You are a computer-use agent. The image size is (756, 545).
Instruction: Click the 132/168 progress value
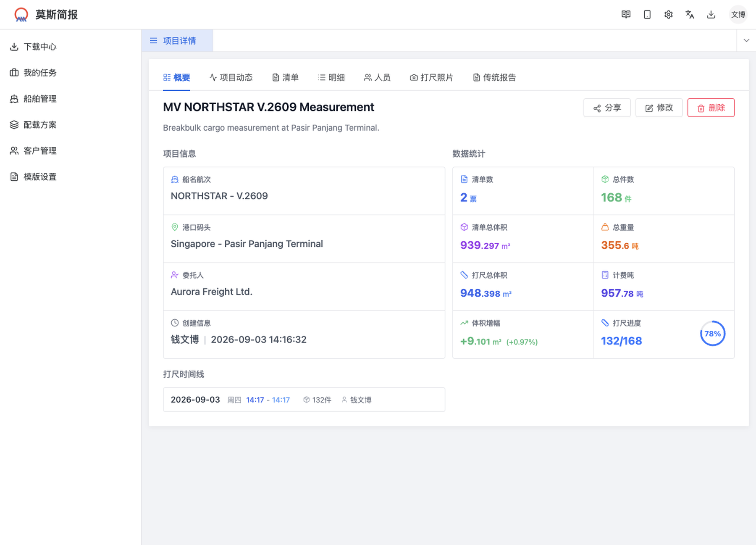pyautogui.click(x=621, y=341)
